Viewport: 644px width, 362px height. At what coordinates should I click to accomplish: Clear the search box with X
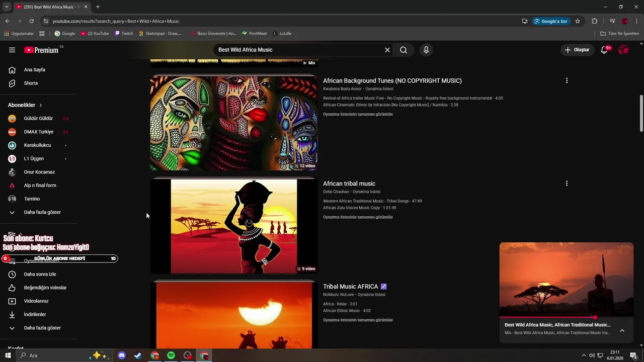pyautogui.click(x=387, y=50)
